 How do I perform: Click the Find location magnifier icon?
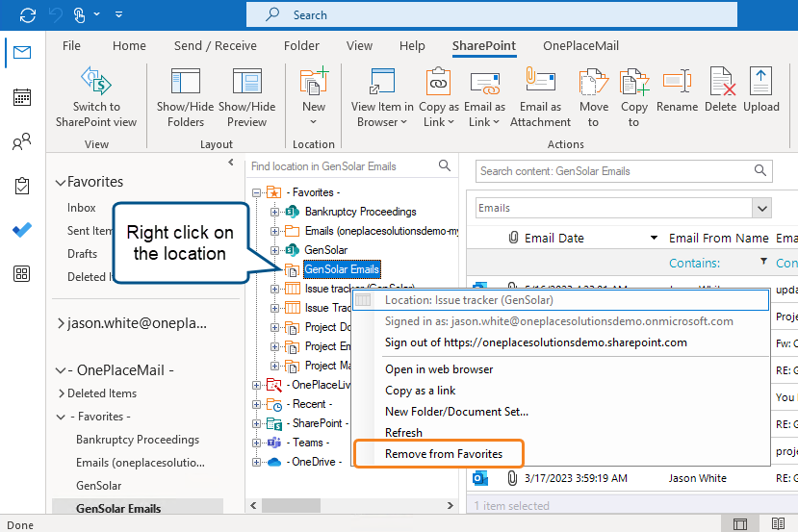coord(445,165)
